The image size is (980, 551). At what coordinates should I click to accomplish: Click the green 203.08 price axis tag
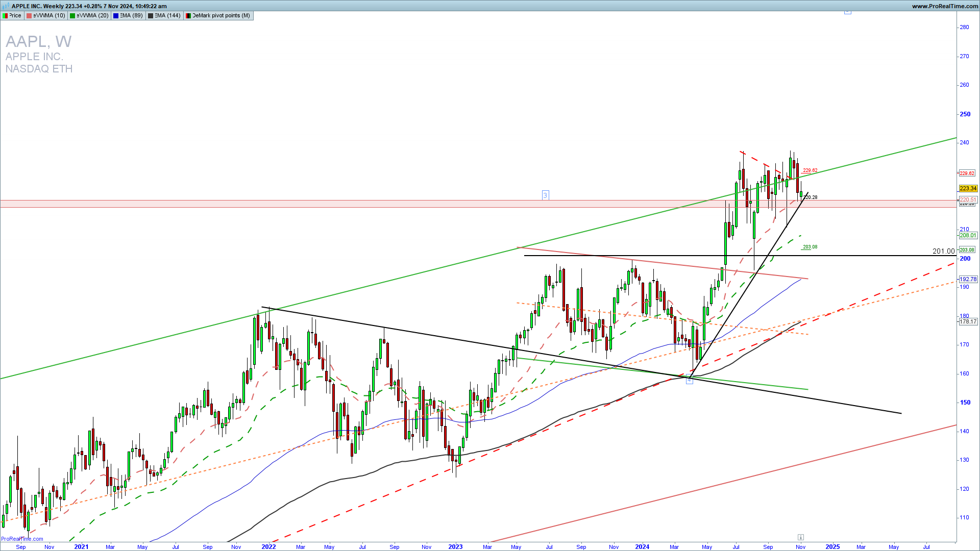point(967,250)
